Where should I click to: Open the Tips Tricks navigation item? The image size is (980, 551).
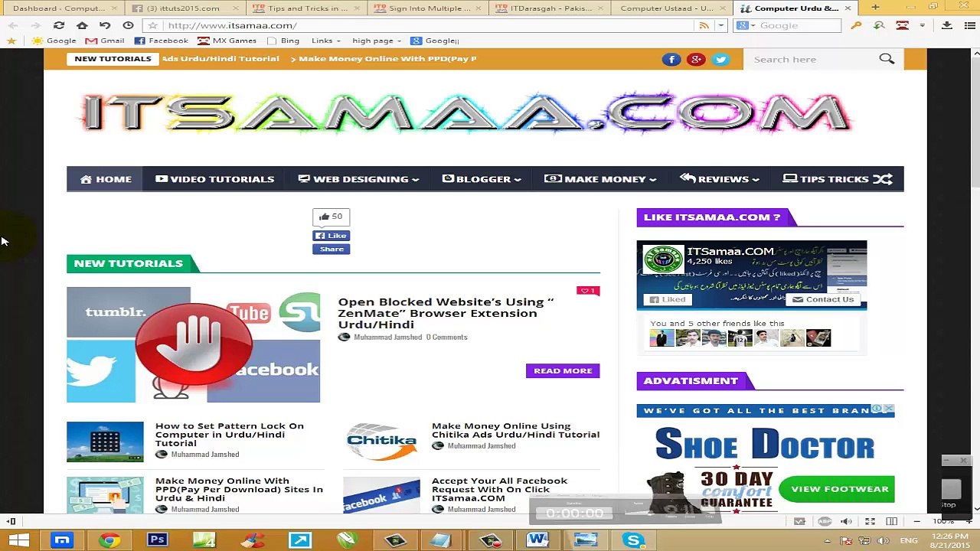(825, 179)
